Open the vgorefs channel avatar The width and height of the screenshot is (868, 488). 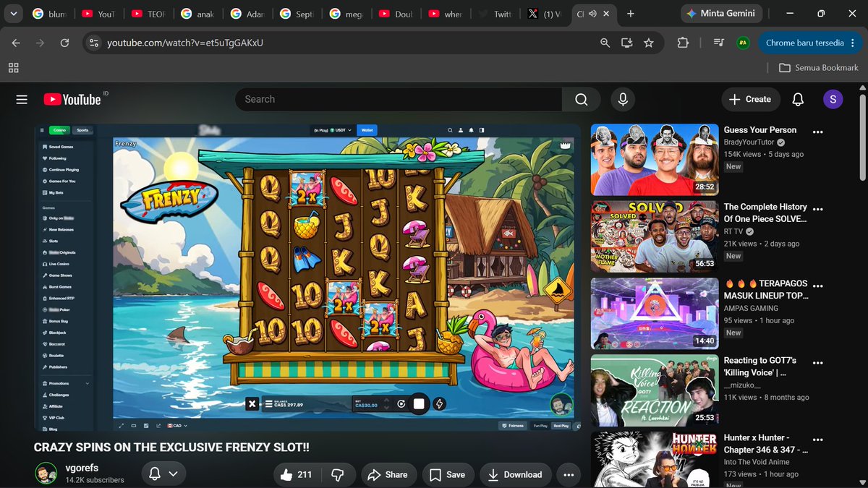(x=46, y=473)
